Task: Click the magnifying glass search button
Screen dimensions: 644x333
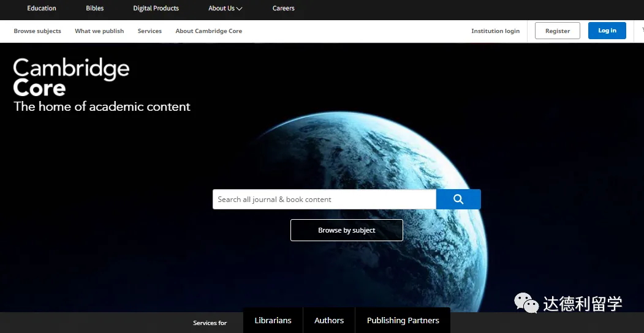Action: point(458,200)
